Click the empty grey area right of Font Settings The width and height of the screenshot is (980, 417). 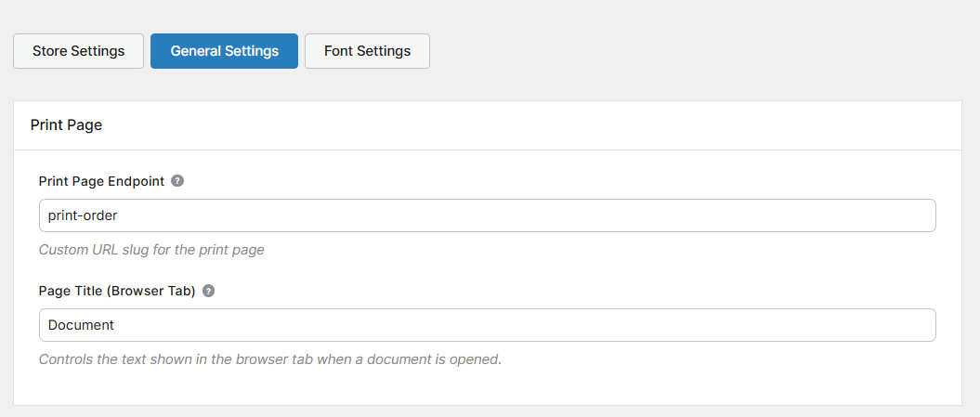point(697,51)
